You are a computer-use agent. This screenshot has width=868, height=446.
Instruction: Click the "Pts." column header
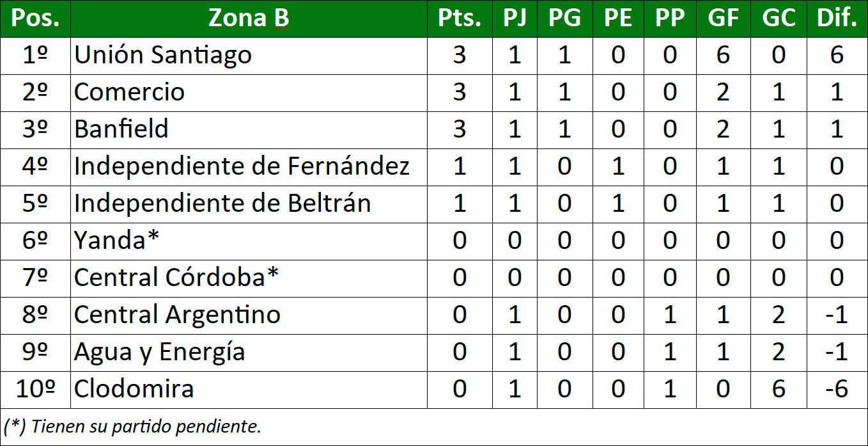click(460, 19)
